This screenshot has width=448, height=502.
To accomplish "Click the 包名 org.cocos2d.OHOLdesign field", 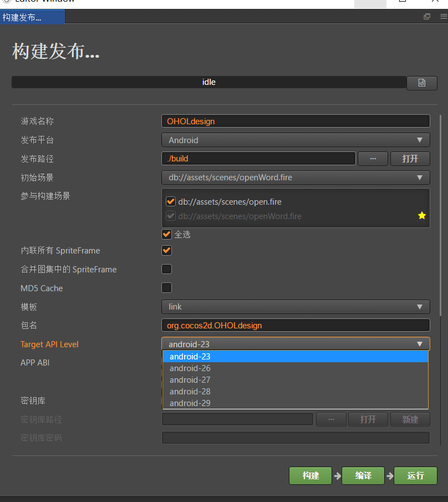I will coord(296,325).
